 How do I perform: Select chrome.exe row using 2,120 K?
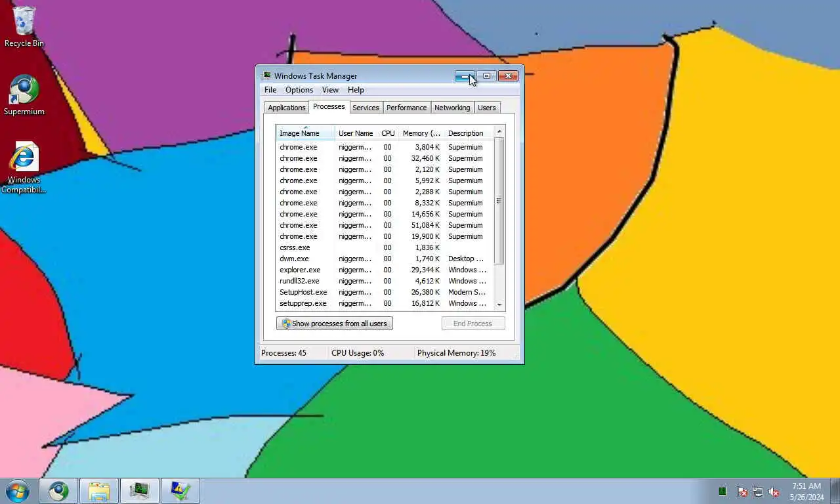pos(385,169)
